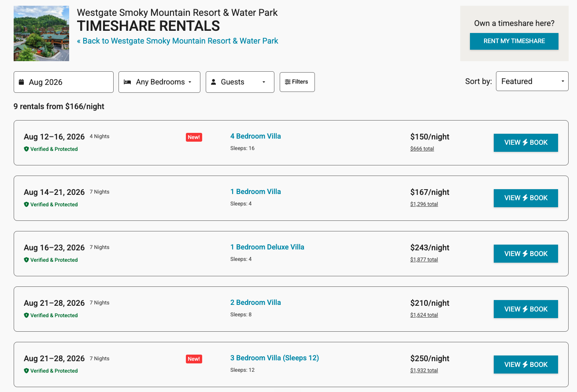This screenshot has width=577, height=392.
Task: Click shield icon beside 2 Bedroom Villa listing
Action: coord(26,315)
